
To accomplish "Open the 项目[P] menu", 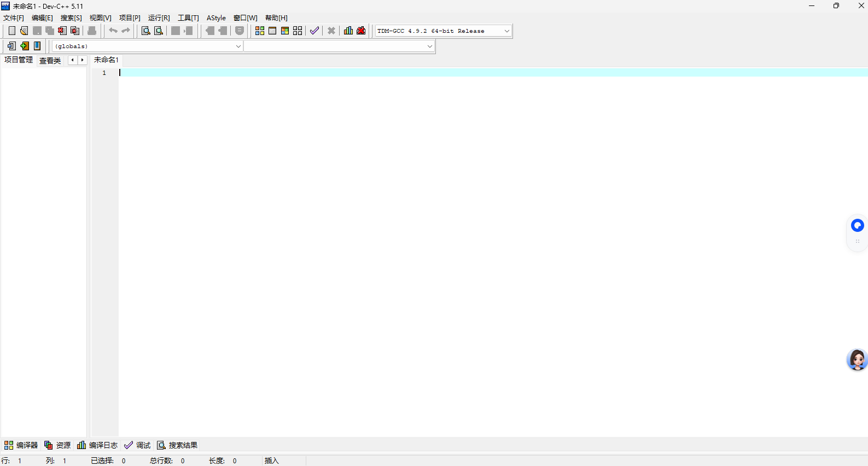I will pos(130,18).
